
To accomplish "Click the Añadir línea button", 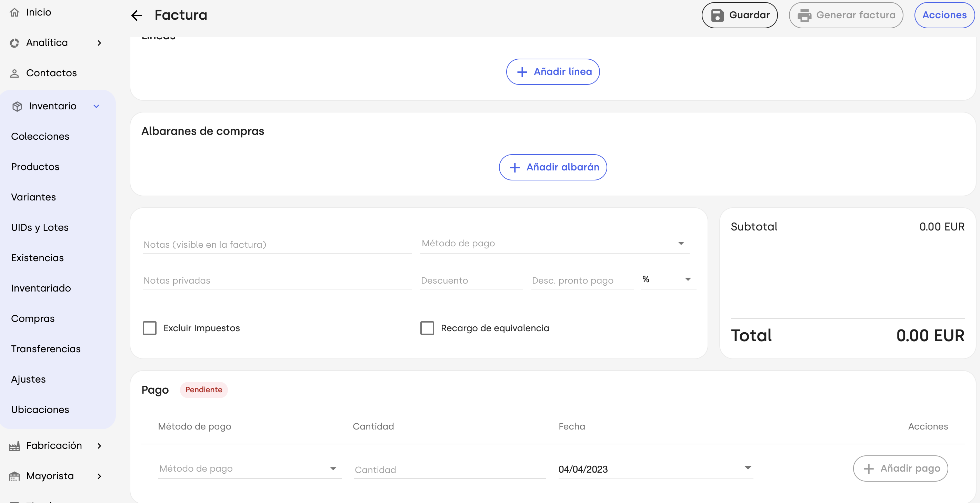I will pyautogui.click(x=553, y=72).
